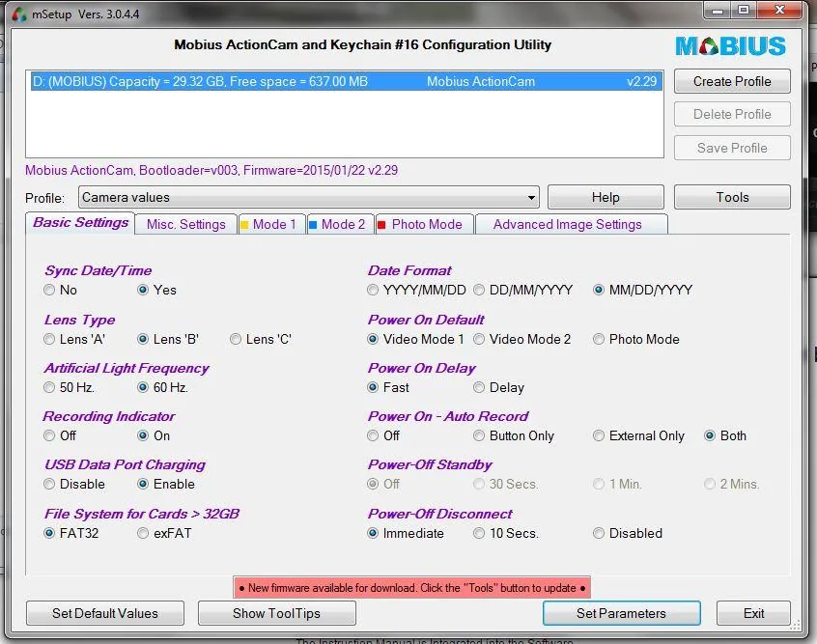The height and width of the screenshot is (644, 817).
Task: Select Lens 'B' type
Action: [x=168, y=340]
